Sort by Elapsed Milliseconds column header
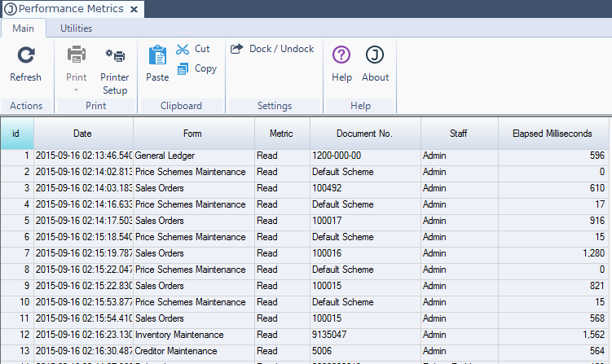This screenshot has height=364, width=612. click(x=552, y=134)
